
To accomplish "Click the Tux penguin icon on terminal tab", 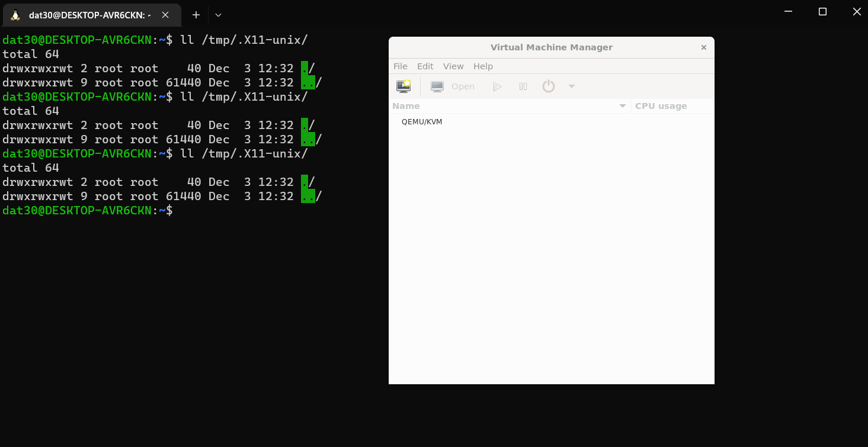I will (14, 15).
